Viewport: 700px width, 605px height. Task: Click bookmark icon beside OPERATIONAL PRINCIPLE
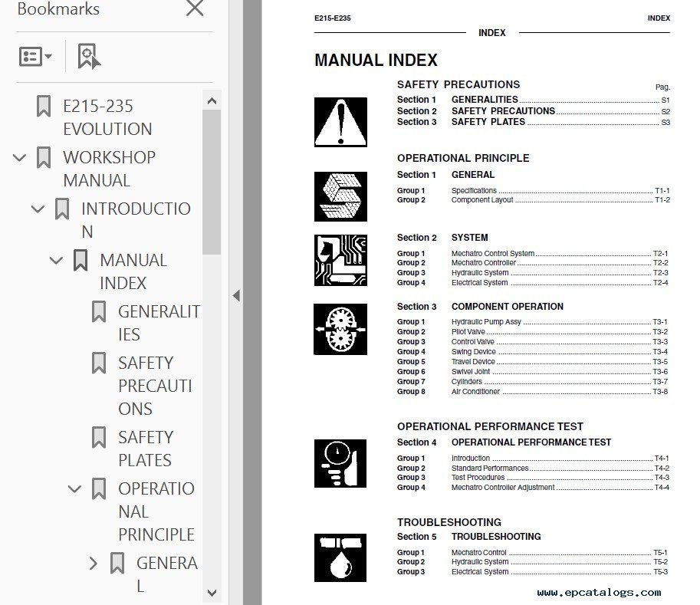(99, 488)
